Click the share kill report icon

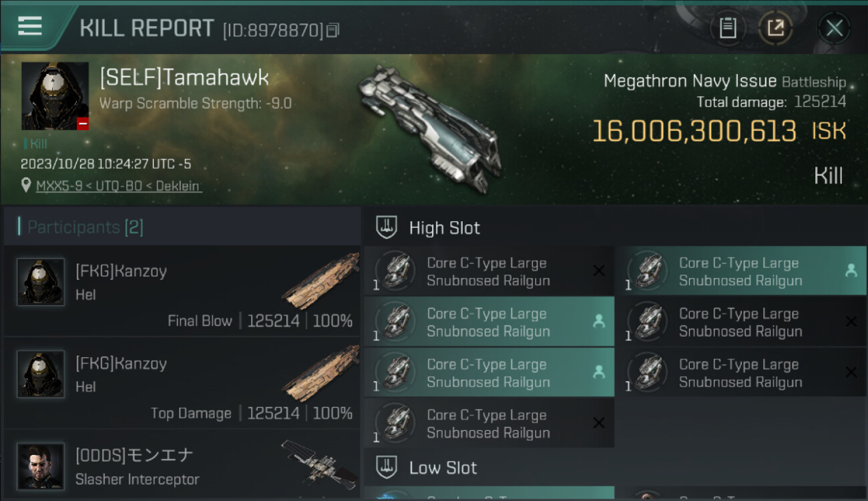(775, 28)
